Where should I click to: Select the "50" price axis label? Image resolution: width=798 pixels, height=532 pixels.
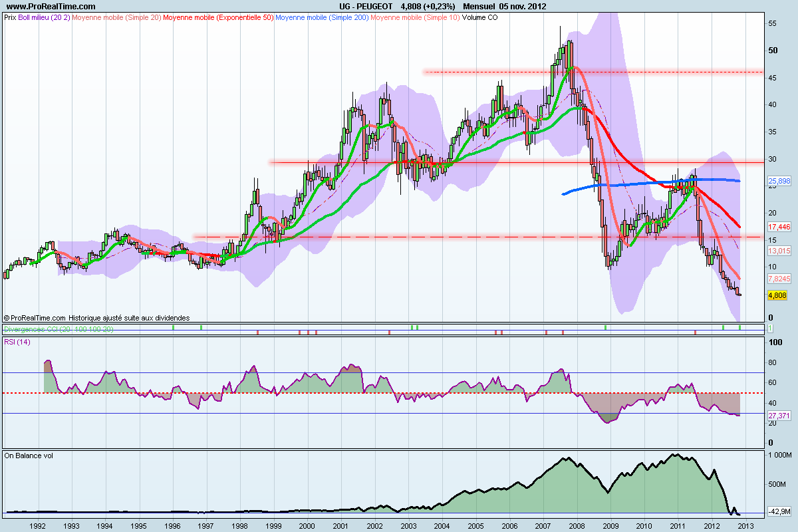click(772, 51)
